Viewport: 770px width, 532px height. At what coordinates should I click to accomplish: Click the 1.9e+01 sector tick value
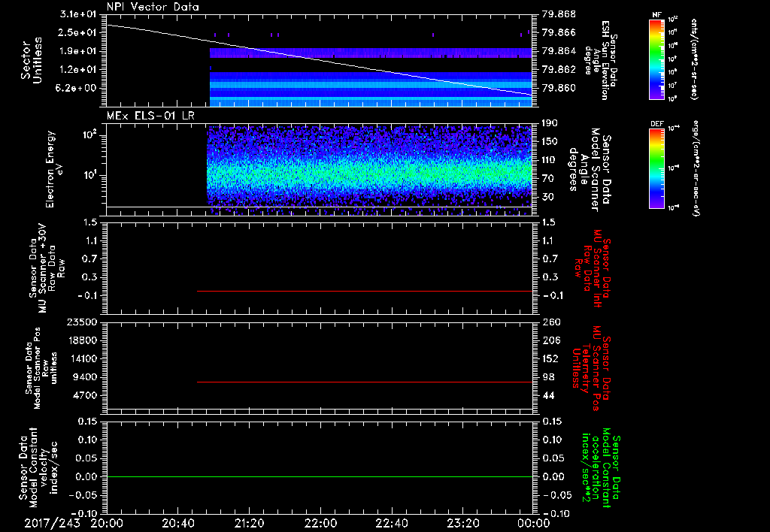[x=78, y=51]
